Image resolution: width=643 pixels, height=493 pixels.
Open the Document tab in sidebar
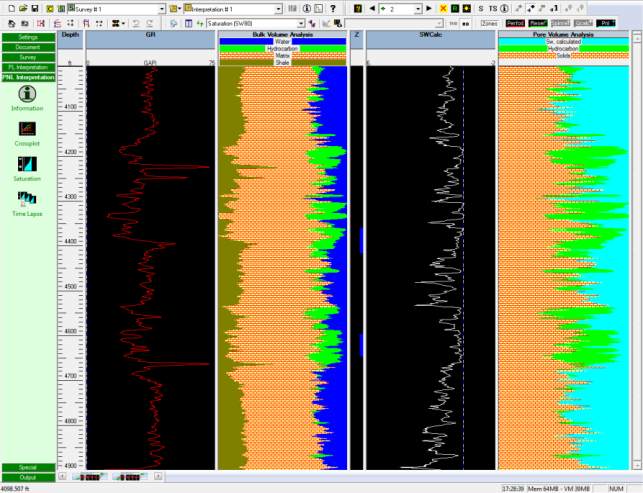[28, 47]
